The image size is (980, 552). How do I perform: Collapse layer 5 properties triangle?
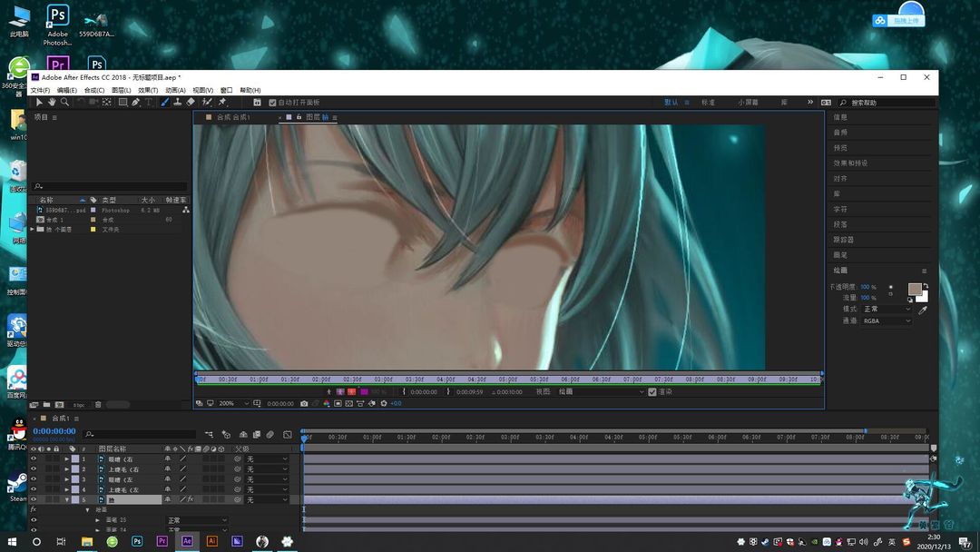tap(67, 499)
